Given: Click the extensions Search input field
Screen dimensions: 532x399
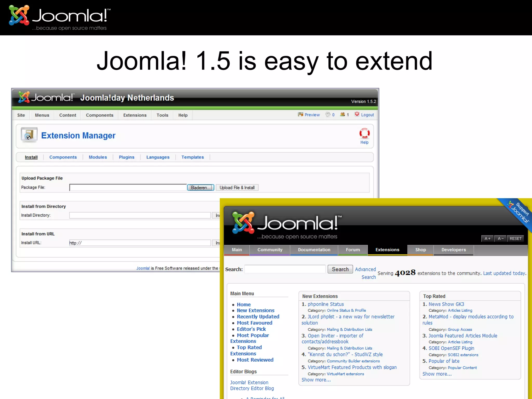Looking at the screenshot, I should coord(285,269).
